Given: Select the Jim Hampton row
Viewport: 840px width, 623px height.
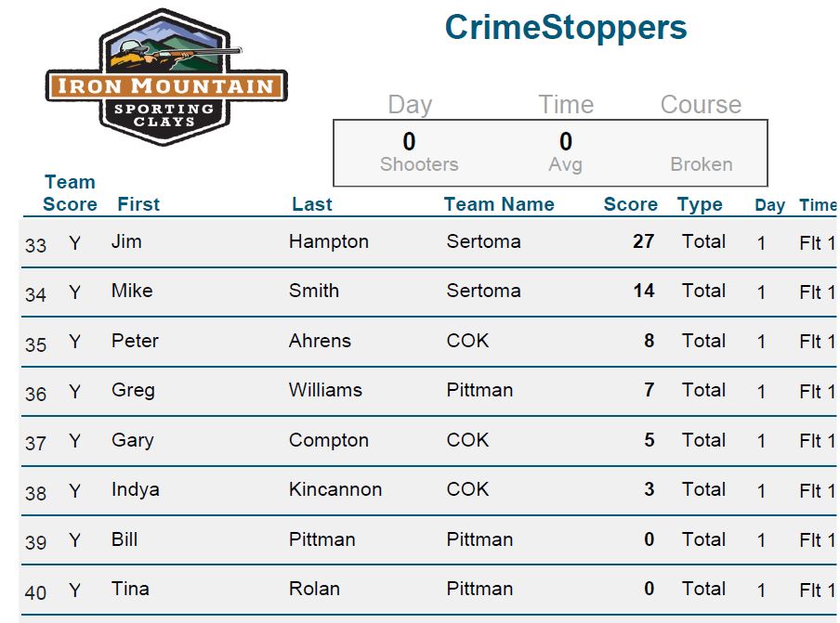Looking at the screenshot, I should (428, 242).
